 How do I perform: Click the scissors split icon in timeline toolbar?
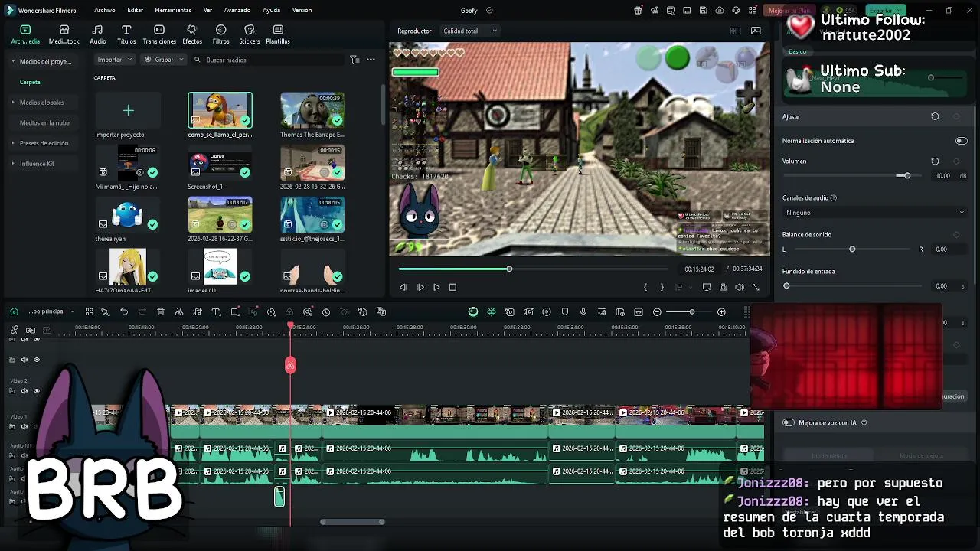[x=179, y=311]
